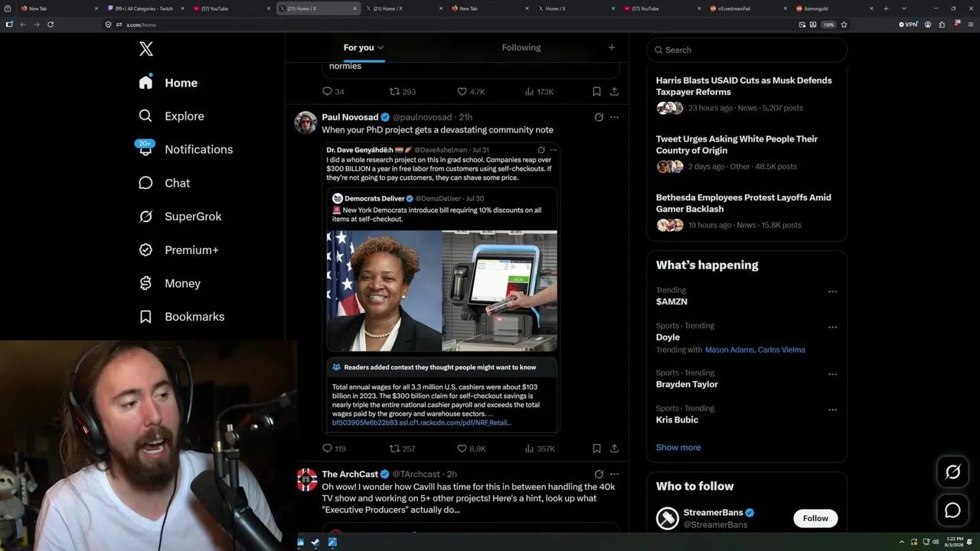Screen dimensions: 980x551
Task: Open the Carlos Vielma trending link
Action: coord(782,350)
